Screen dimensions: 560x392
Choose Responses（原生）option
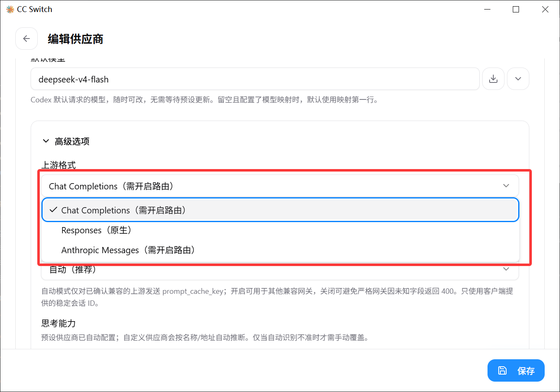(x=280, y=230)
